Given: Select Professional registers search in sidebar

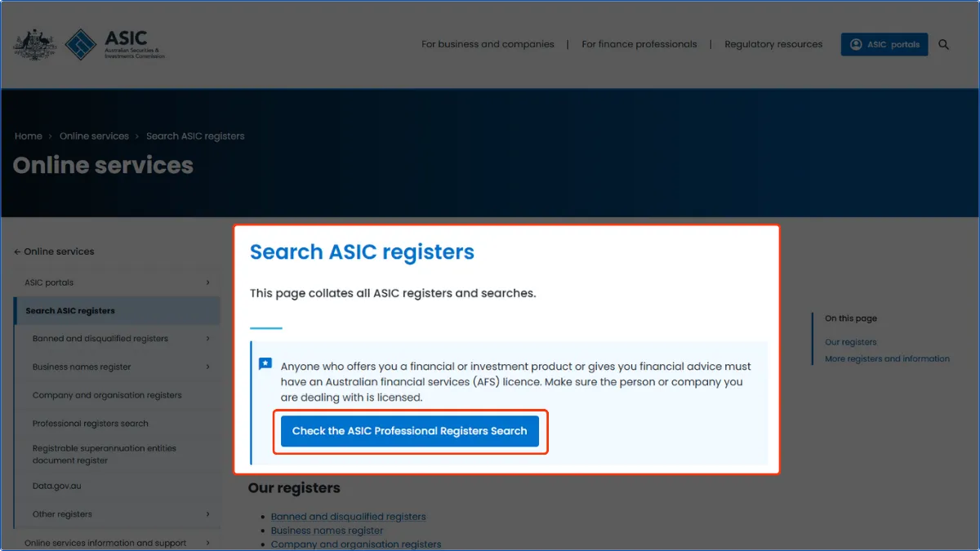Looking at the screenshot, I should click(91, 424).
